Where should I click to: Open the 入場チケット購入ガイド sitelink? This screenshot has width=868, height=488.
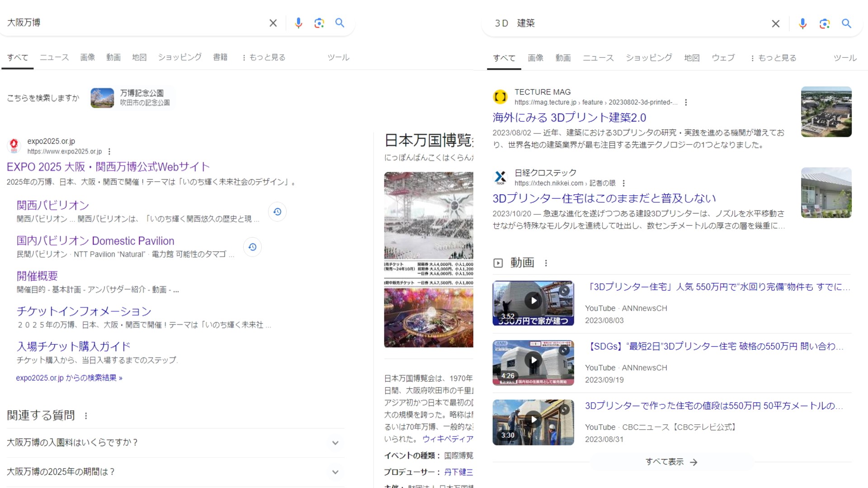[74, 347]
